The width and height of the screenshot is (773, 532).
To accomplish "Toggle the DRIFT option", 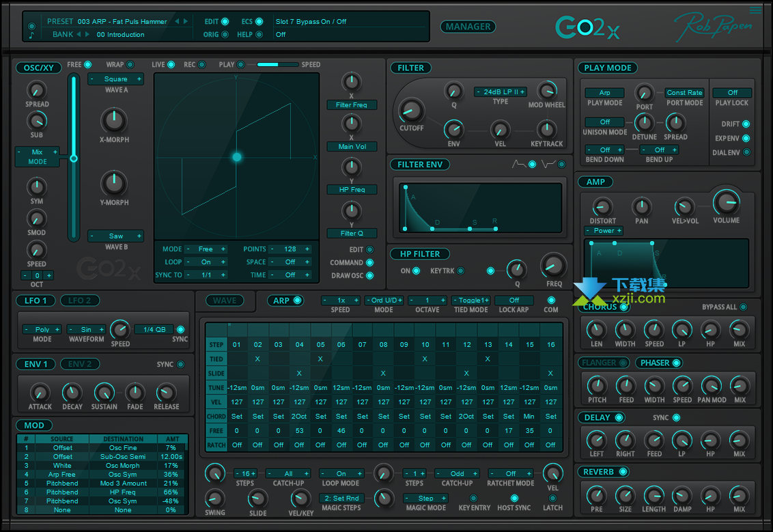I will [746, 124].
